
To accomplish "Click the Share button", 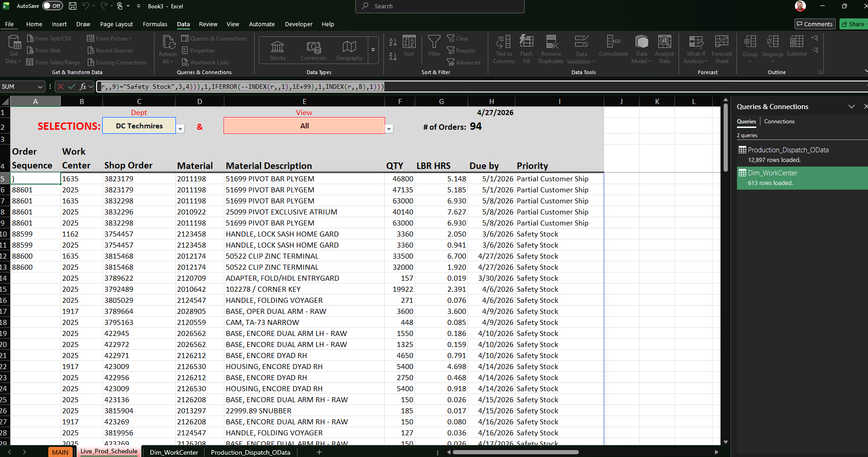I will click(x=853, y=24).
